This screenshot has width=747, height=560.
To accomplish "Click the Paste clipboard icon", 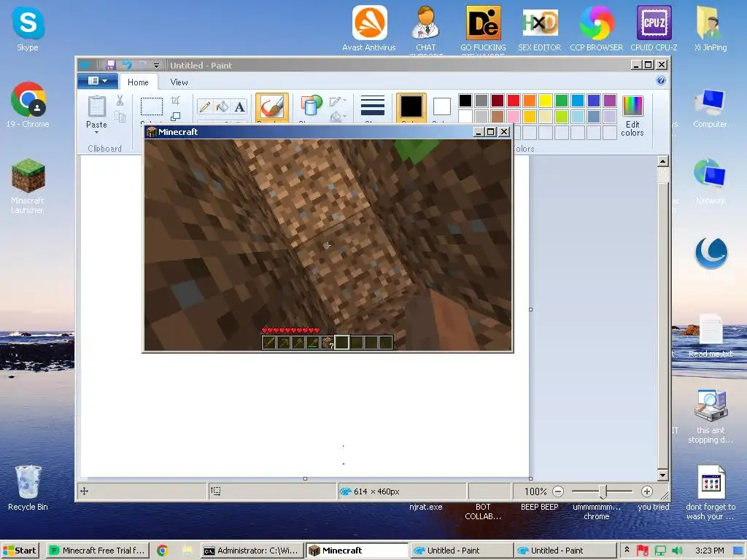I will [97, 106].
